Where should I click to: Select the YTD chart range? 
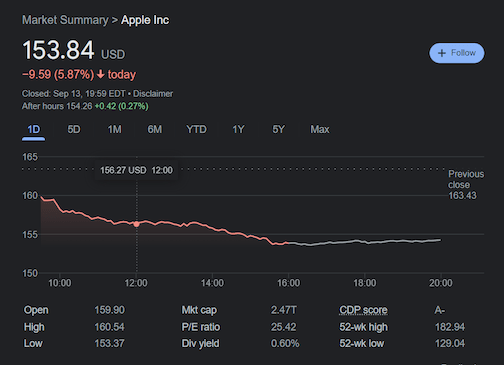pos(196,129)
